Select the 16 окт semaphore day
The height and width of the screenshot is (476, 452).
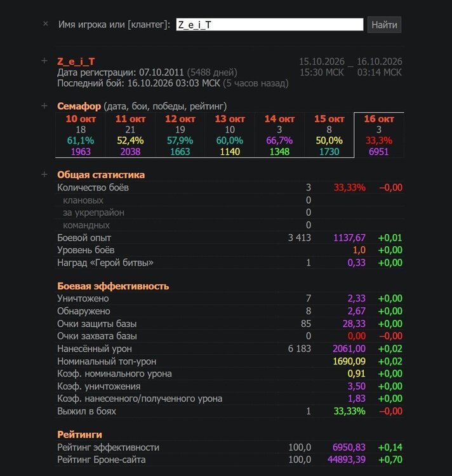379,135
